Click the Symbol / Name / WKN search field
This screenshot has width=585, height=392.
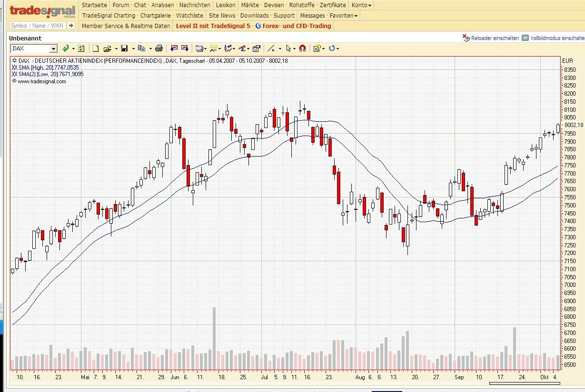(38, 26)
